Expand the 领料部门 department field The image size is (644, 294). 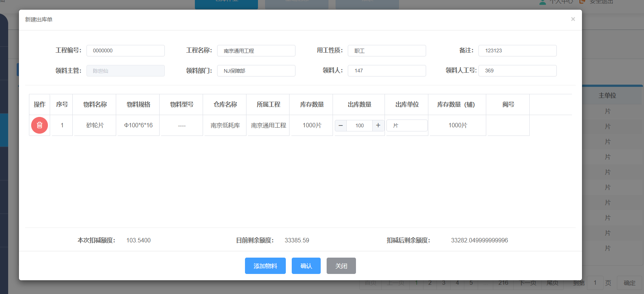256,71
